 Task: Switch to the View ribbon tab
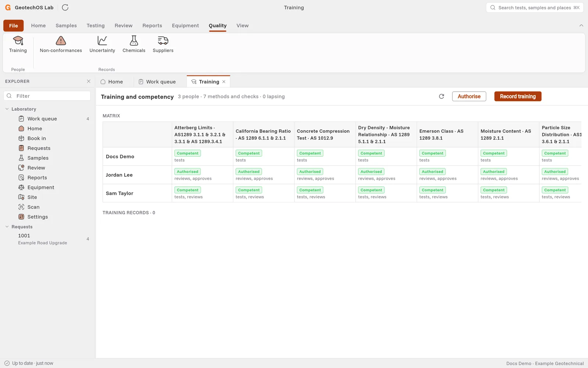click(243, 26)
